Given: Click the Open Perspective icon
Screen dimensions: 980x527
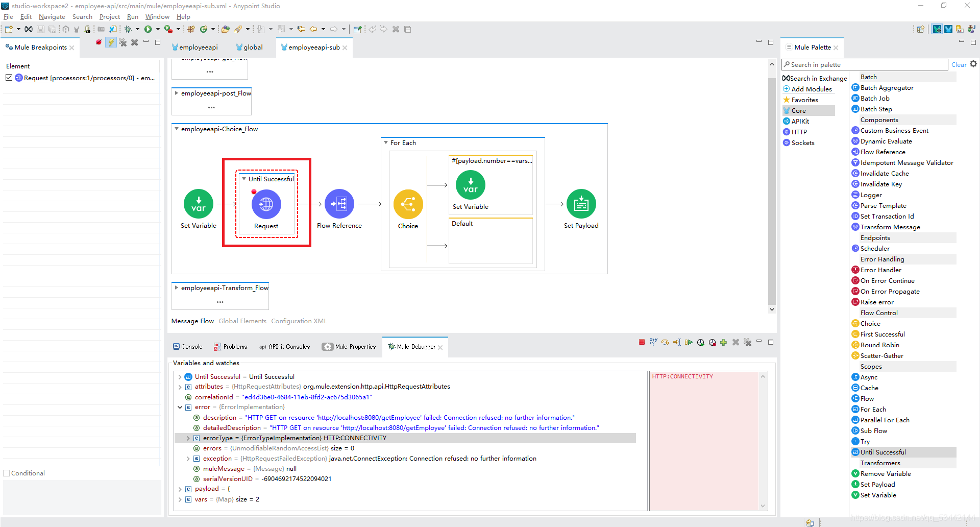Looking at the screenshot, I should (x=921, y=29).
